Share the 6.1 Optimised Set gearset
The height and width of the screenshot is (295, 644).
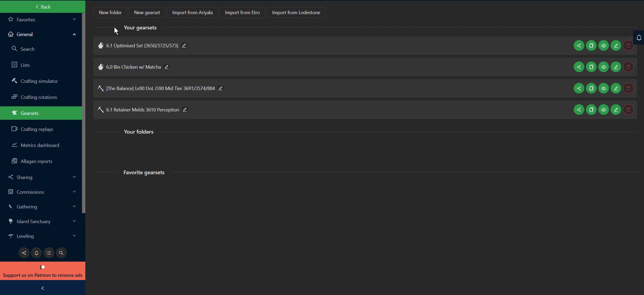pyautogui.click(x=579, y=46)
